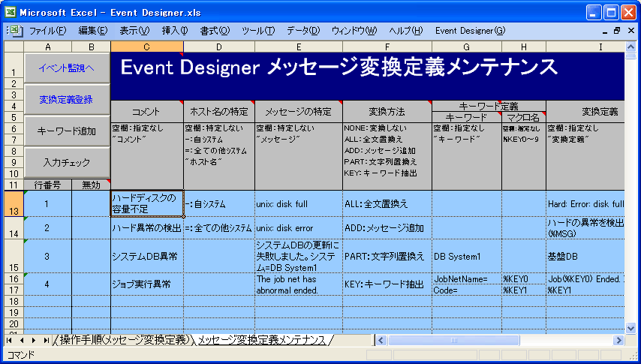Click the コメント column heading cell
This screenshot has height=364, width=641.
click(147, 111)
